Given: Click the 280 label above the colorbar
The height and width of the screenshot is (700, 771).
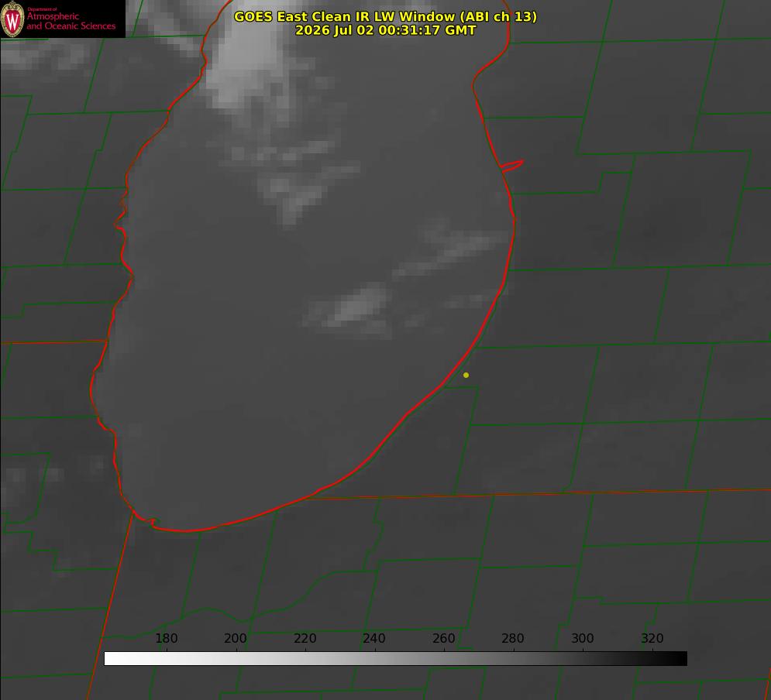Looking at the screenshot, I should 513,638.
